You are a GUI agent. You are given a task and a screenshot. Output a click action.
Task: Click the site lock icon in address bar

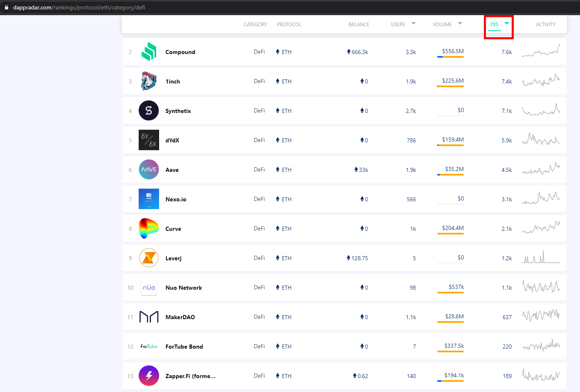coord(7,7)
